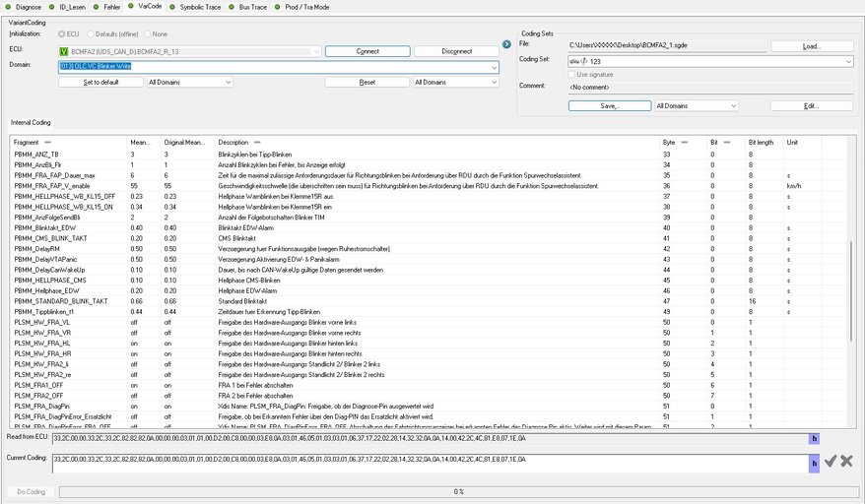Select the PLSM_FRA_DiagPin row

point(429,406)
